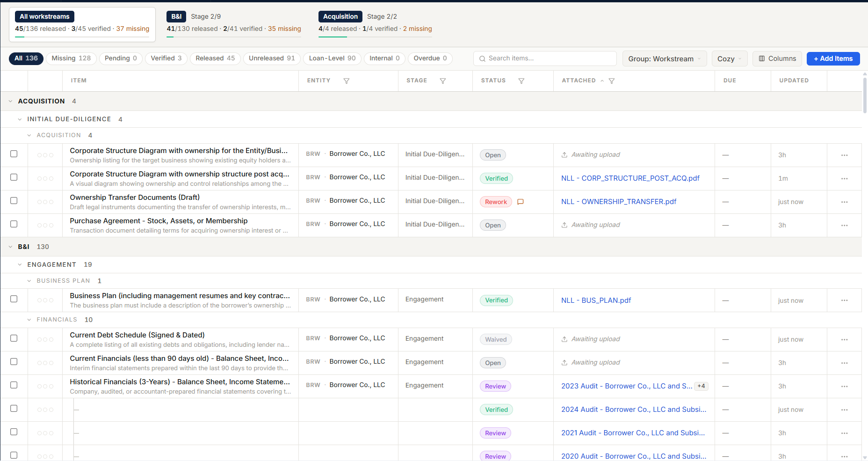Image resolution: width=868 pixels, height=461 pixels.
Task: Sort by Attached column arrow
Action: click(x=602, y=81)
